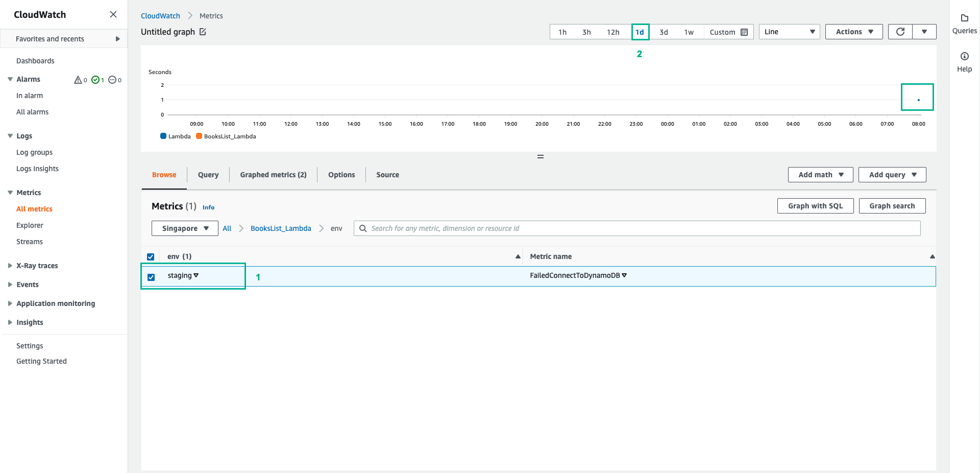Screen dimensions: 980x473
Task: Open the Line graph type dropdown
Action: (x=789, y=32)
